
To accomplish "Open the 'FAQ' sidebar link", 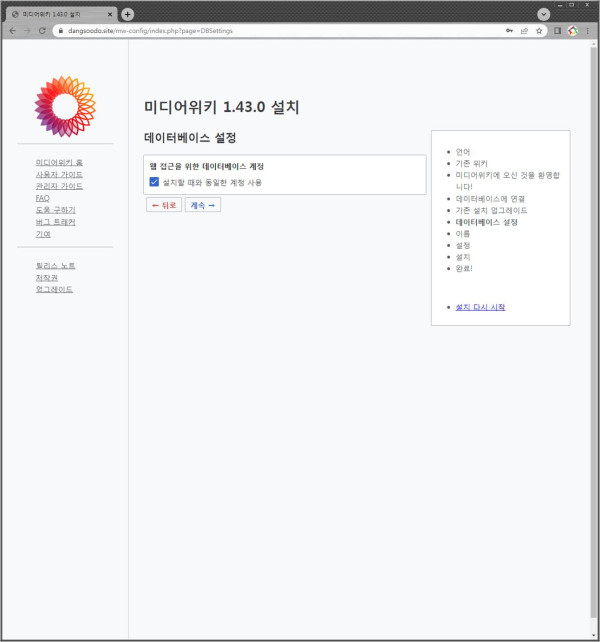I will (42, 198).
